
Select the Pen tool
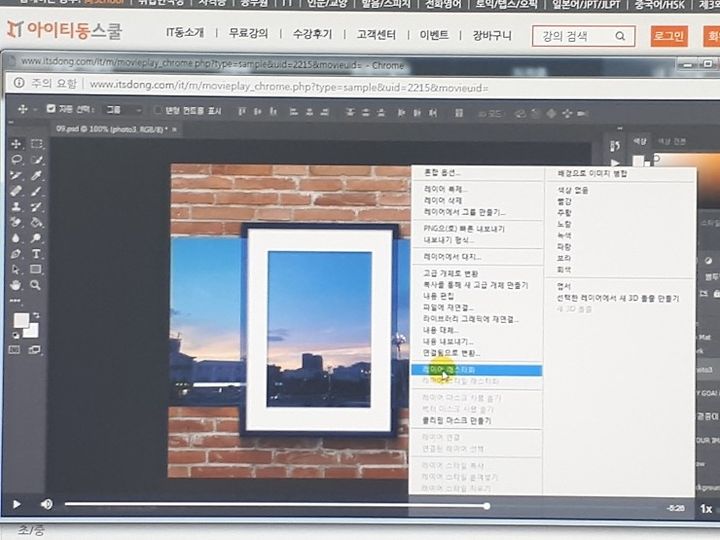coord(16,253)
